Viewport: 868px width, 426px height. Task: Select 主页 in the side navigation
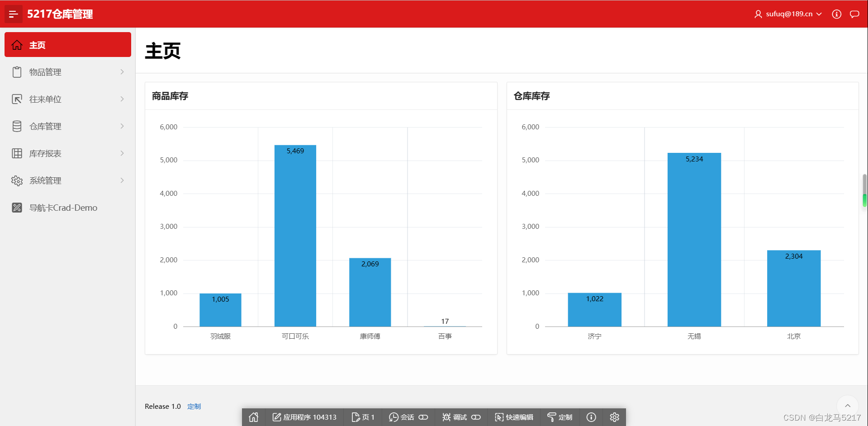tap(68, 45)
